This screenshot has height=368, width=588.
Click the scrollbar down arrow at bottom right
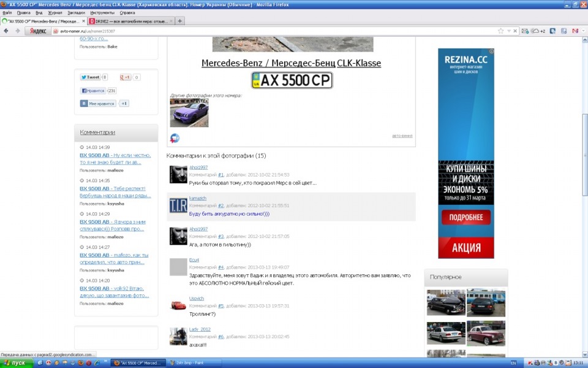coord(584,354)
